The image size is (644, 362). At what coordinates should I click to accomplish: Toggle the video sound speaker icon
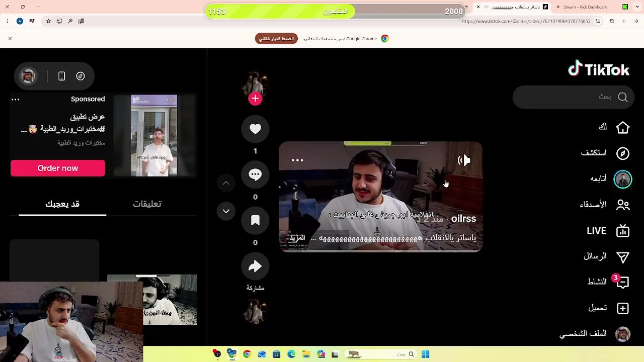point(463,160)
